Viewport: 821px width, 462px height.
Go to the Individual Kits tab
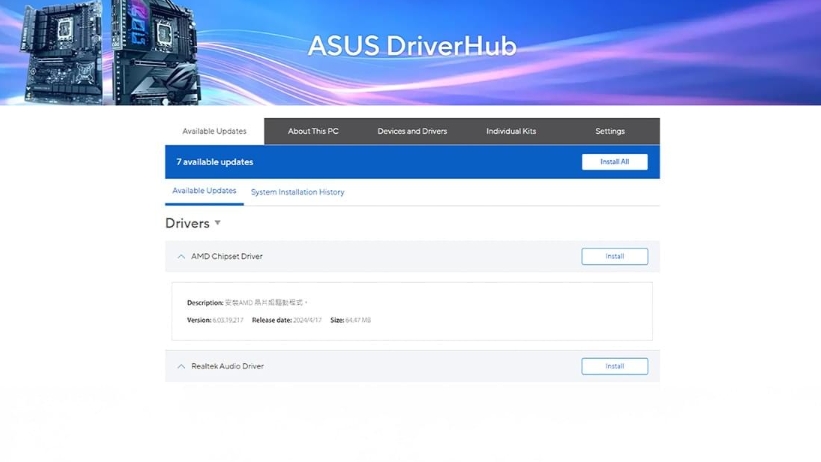[x=511, y=131]
